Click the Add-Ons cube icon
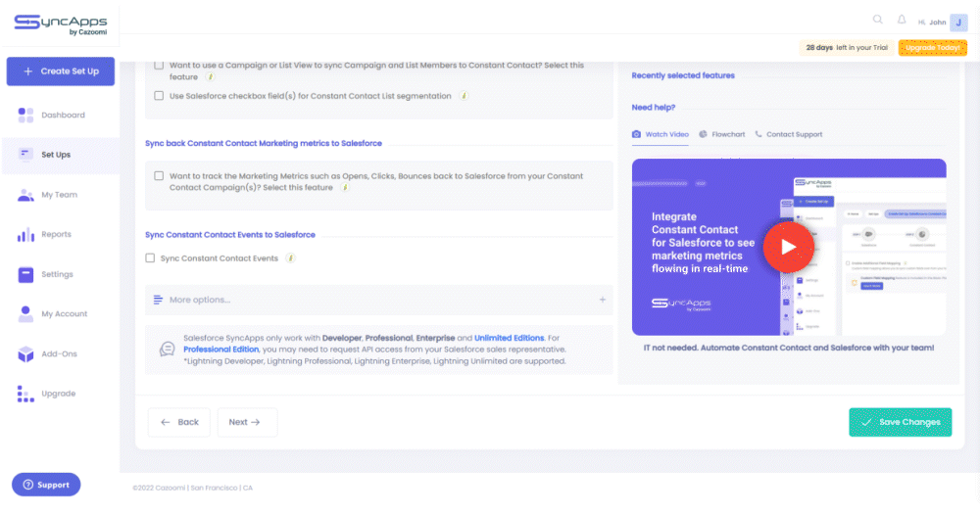 25,354
